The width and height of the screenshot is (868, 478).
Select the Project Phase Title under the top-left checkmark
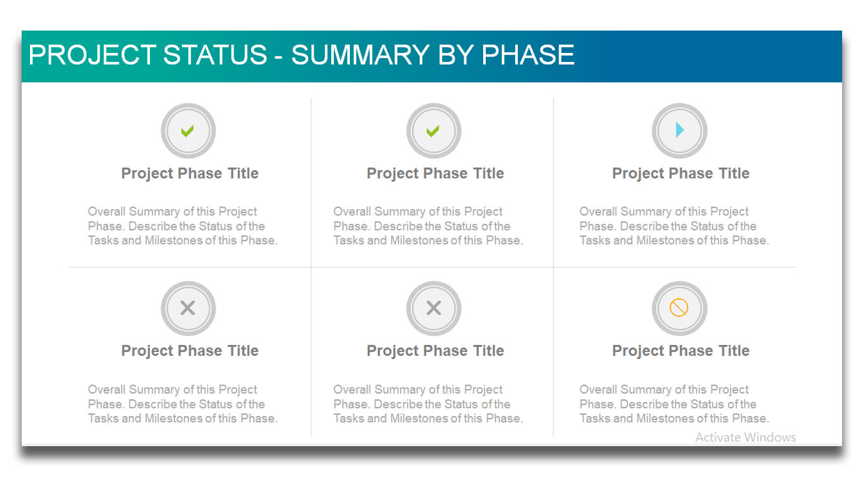click(x=190, y=174)
